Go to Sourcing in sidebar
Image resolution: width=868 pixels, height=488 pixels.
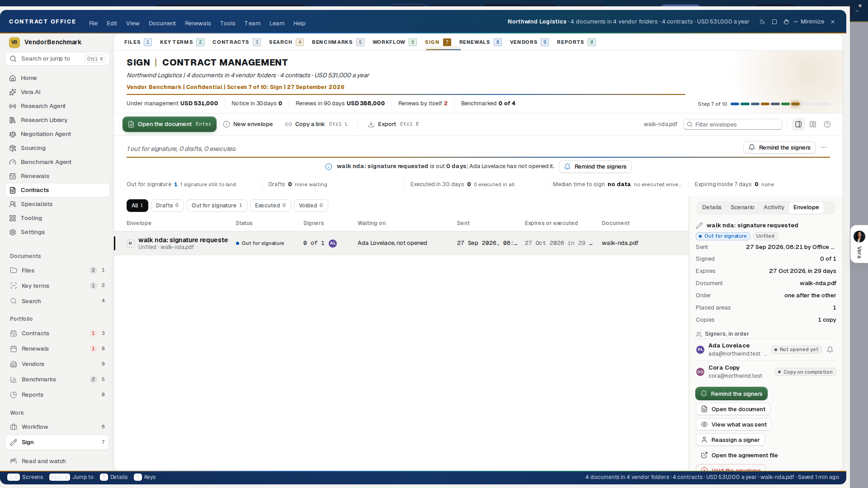pos(57,148)
